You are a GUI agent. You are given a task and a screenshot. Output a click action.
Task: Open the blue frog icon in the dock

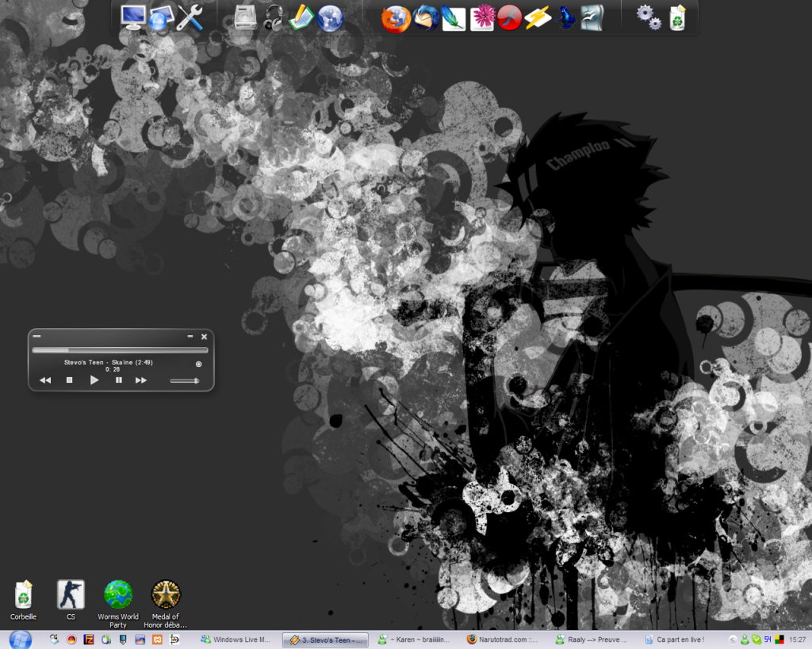click(565, 18)
